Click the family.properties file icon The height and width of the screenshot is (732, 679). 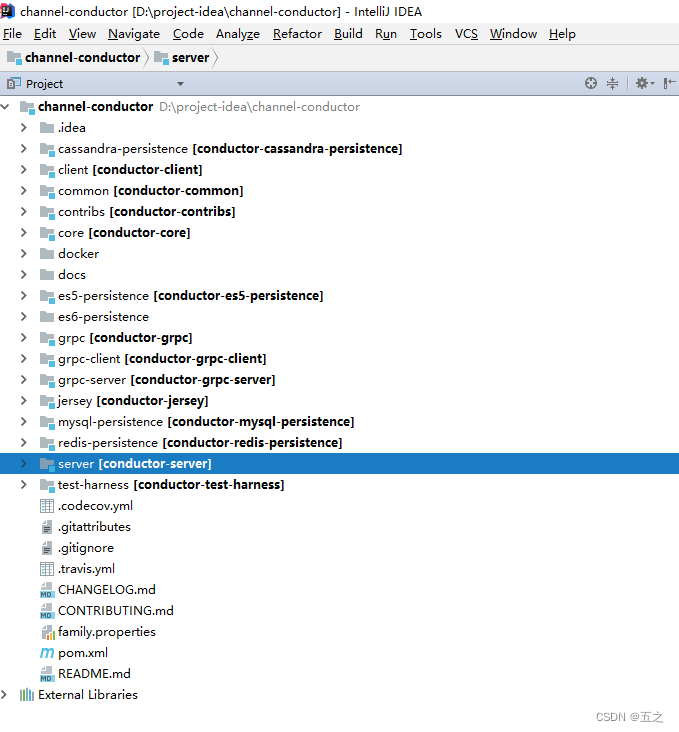48,632
